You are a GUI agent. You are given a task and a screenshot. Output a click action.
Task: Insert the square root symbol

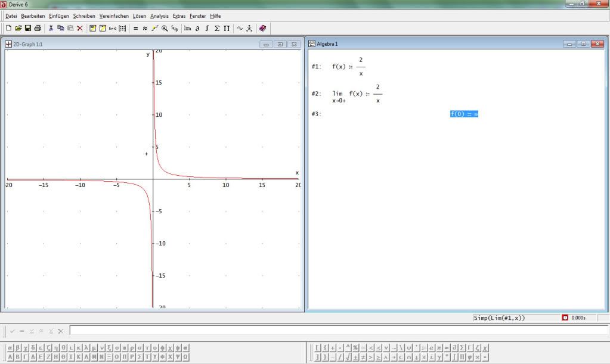click(348, 357)
